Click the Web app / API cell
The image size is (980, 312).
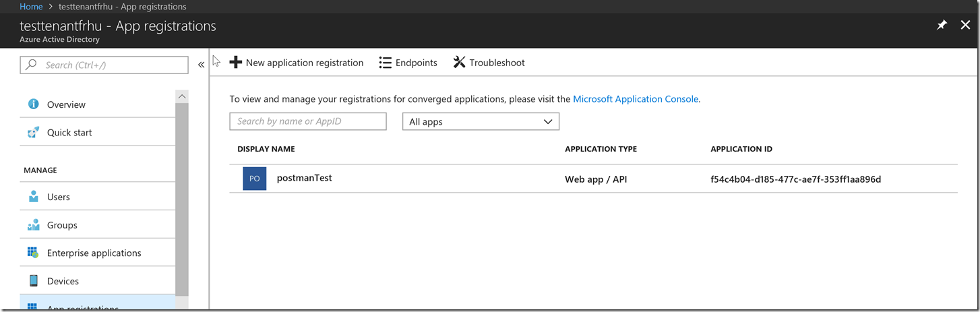(x=596, y=179)
